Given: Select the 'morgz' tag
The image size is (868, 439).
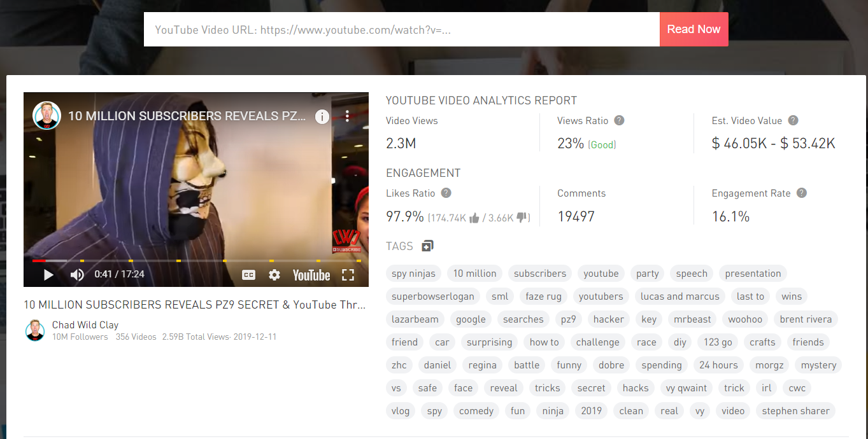Looking at the screenshot, I should pyautogui.click(x=770, y=365).
